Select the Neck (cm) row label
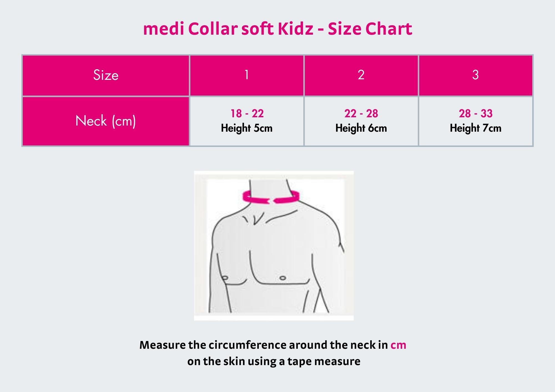The image size is (555, 392). [106, 121]
